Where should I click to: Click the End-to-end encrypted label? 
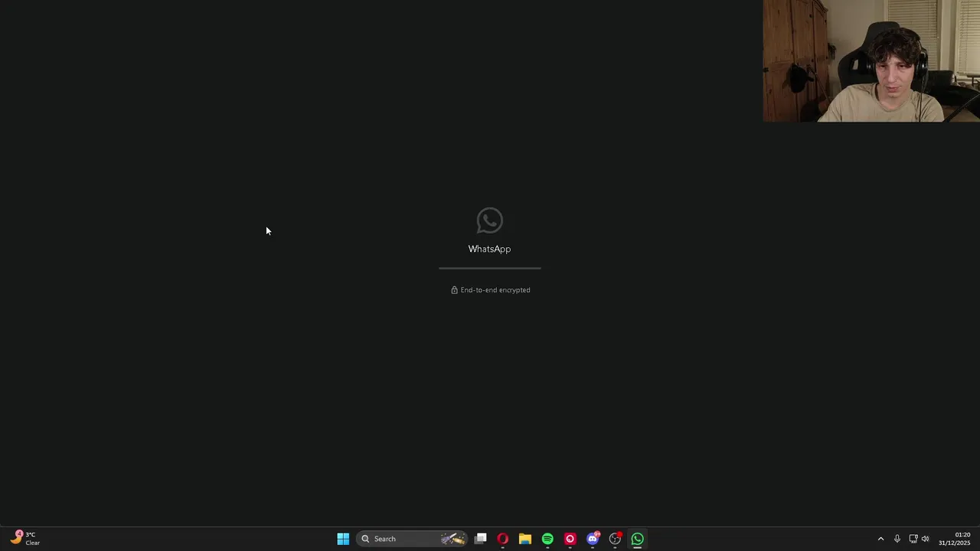pos(495,290)
